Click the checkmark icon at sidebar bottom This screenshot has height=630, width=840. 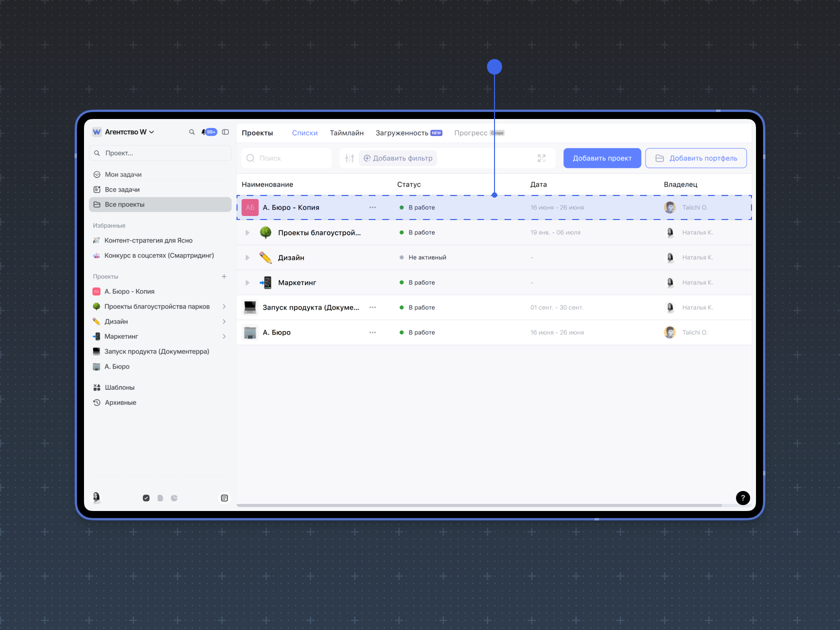[x=146, y=498]
